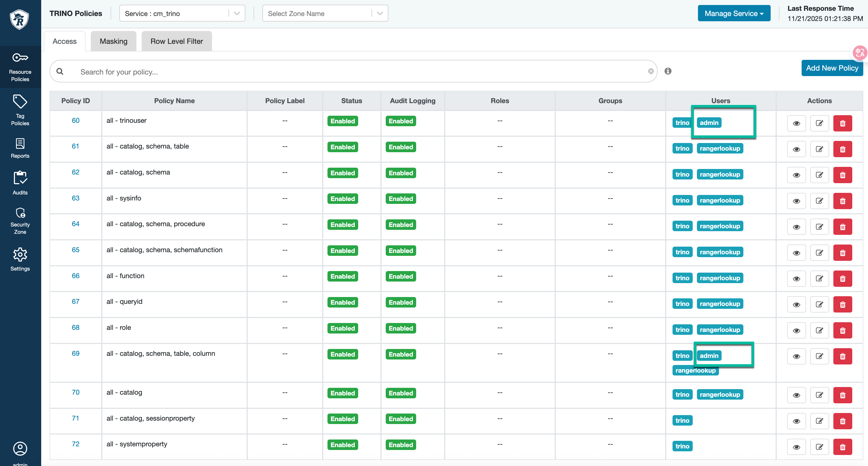The width and height of the screenshot is (868, 466).
Task: View policy 60 with eye icon
Action: pyautogui.click(x=796, y=123)
